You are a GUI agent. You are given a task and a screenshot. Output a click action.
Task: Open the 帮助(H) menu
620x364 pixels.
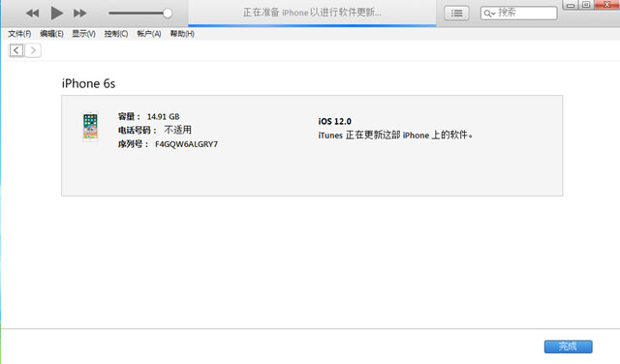tap(182, 34)
